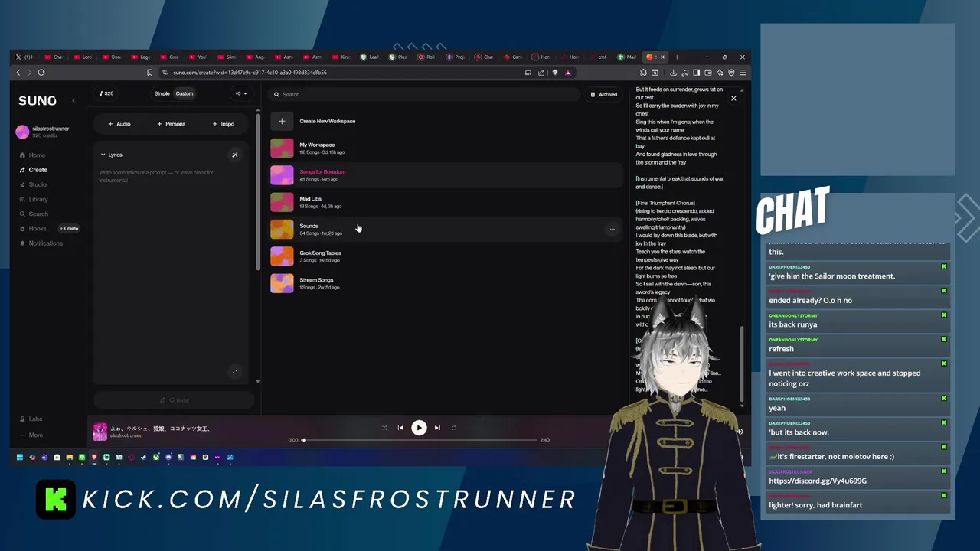Expand lyrics box with corner icon
Screen dimensions: 980x551
click(x=235, y=372)
